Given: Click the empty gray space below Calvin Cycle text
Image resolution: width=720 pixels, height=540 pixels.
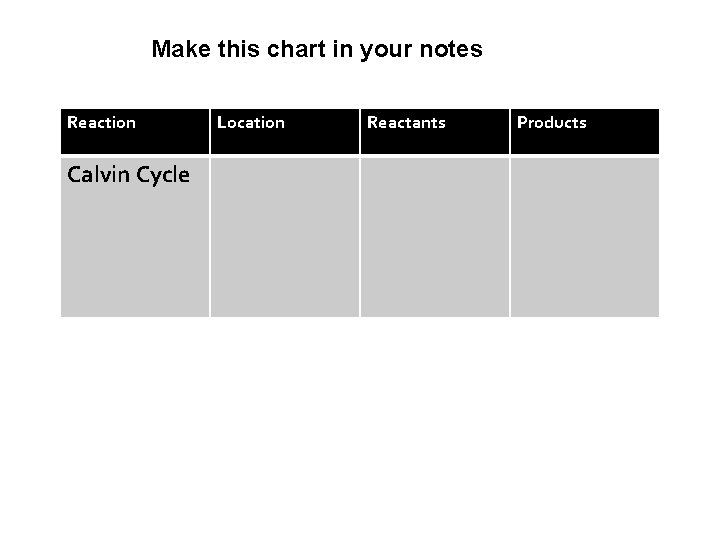Looking at the screenshot, I should (x=135, y=253).
